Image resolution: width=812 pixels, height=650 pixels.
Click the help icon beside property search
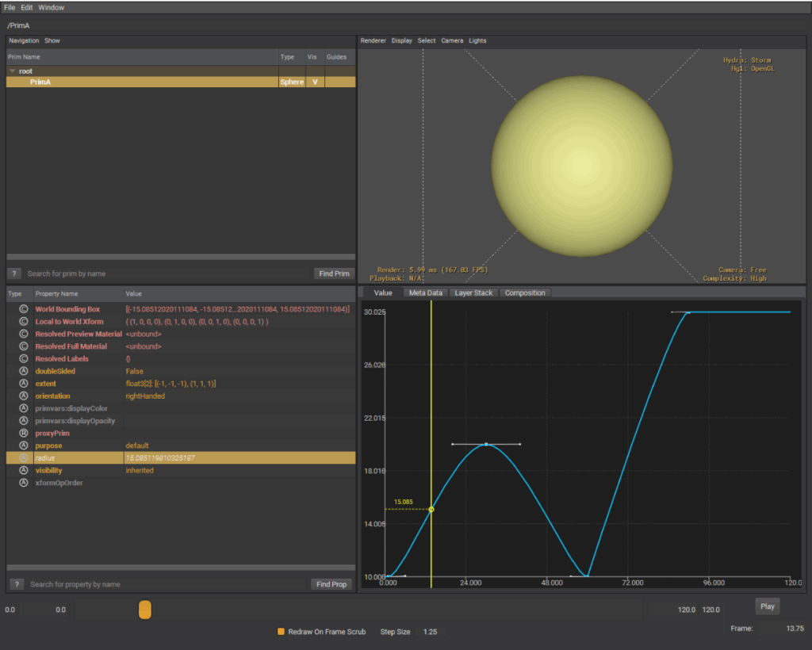pos(17,584)
